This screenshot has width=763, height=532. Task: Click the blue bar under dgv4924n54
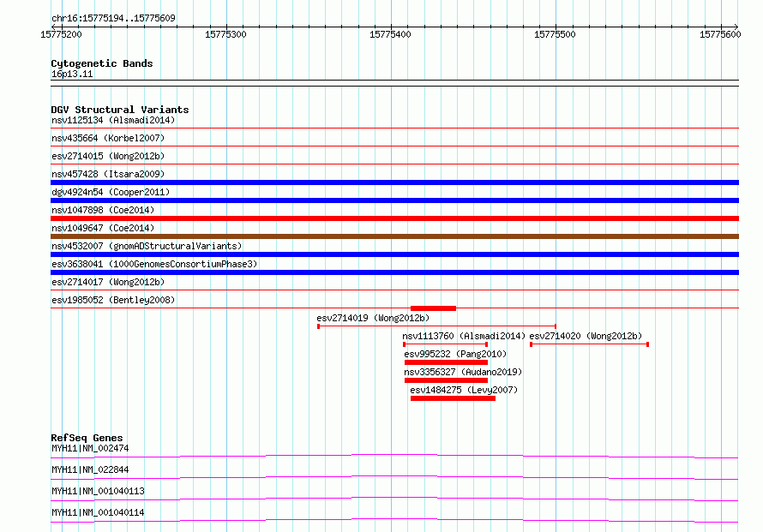pos(394,200)
